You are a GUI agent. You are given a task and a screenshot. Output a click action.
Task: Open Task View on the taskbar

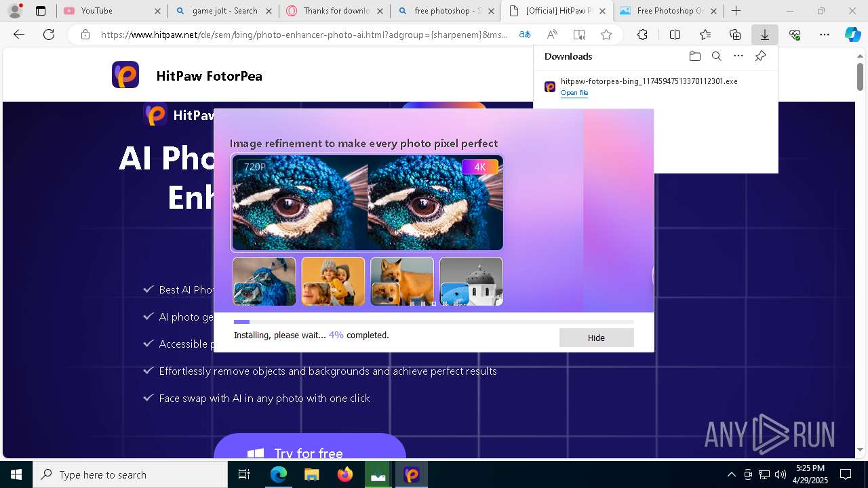(x=244, y=474)
